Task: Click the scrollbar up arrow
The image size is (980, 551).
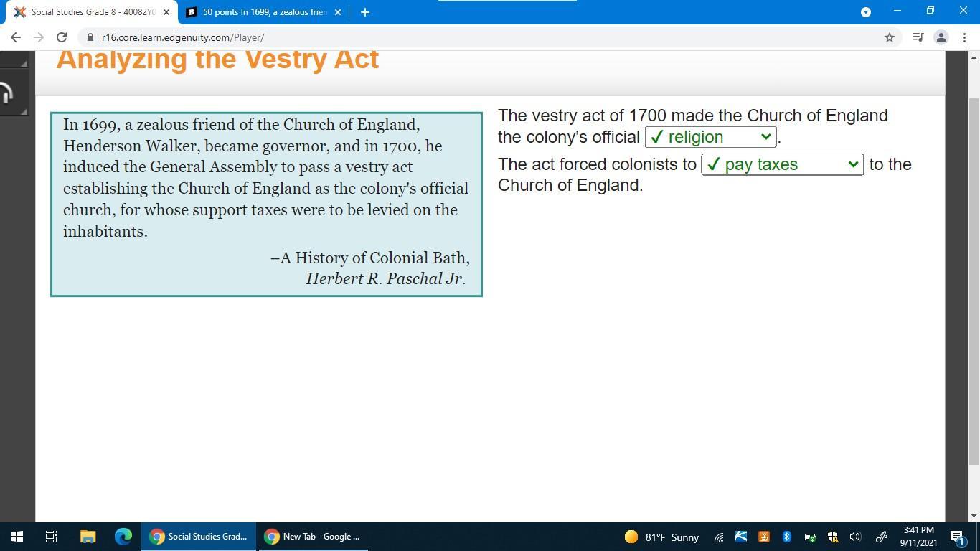Action: point(974,57)
